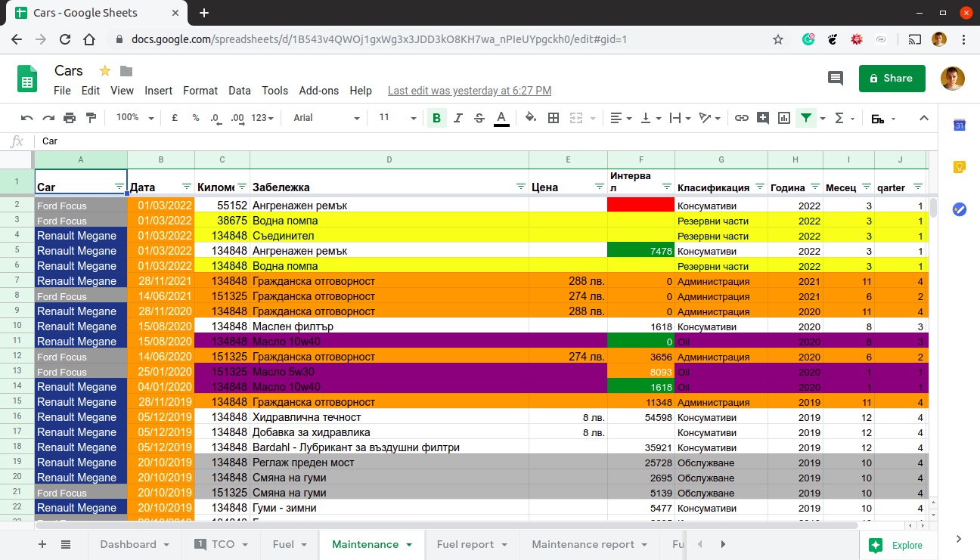980x560 pixels.
Task: Switch to the Dashboard sheet tab
Action: pos(135,544)
